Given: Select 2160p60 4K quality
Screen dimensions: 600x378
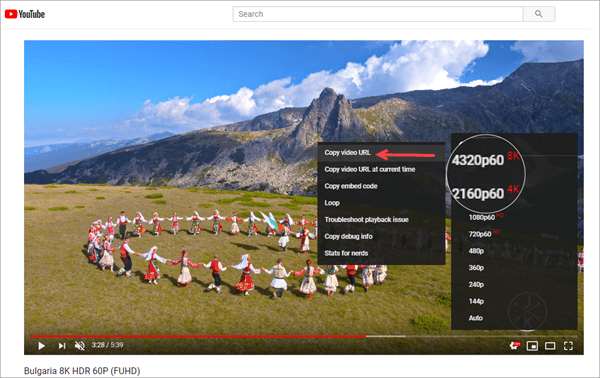Looking at the screenshot, I should tap(485, 193).
